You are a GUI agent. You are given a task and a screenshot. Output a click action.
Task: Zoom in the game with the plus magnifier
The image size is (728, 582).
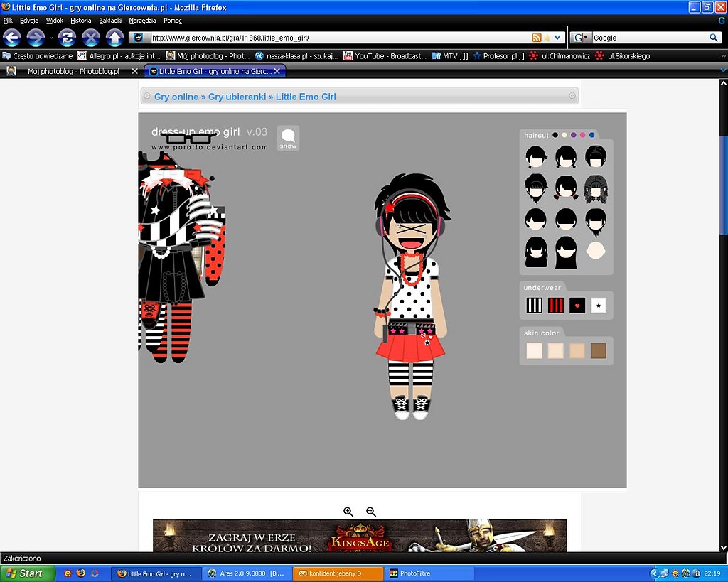click(x=348, y=512)
